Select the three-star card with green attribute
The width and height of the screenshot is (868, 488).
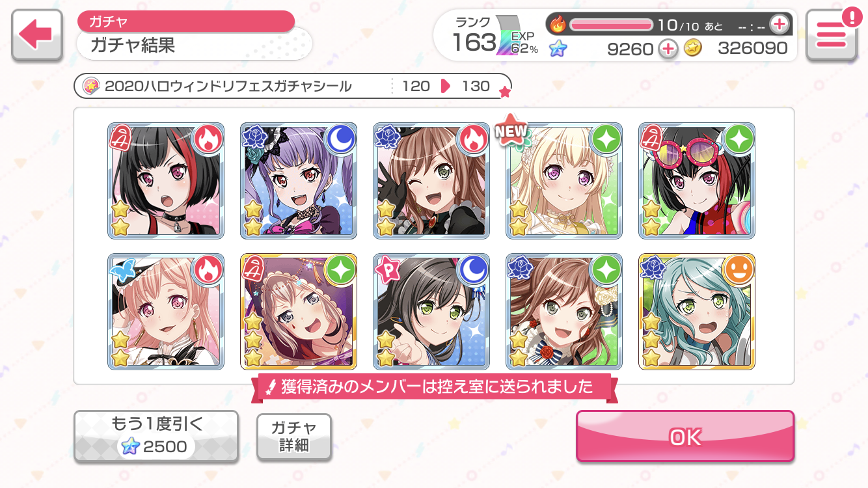(299, 312)
